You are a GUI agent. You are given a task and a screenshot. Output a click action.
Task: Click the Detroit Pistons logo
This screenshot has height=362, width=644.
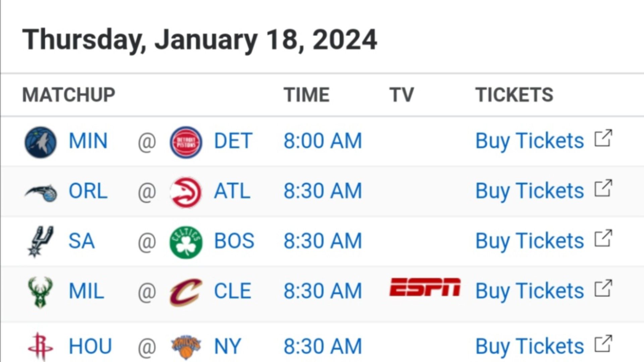click(x=186, y=142)
